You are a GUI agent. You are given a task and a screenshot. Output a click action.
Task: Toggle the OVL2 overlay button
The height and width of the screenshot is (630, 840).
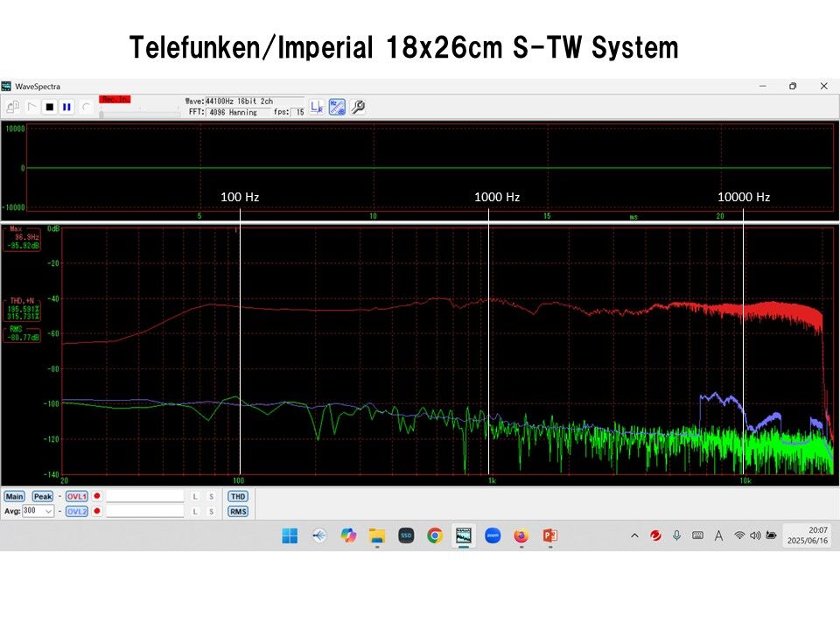77,512
